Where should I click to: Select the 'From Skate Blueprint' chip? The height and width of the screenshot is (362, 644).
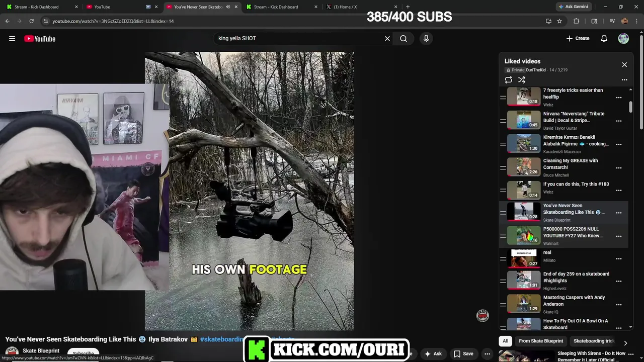pos(541,341)
